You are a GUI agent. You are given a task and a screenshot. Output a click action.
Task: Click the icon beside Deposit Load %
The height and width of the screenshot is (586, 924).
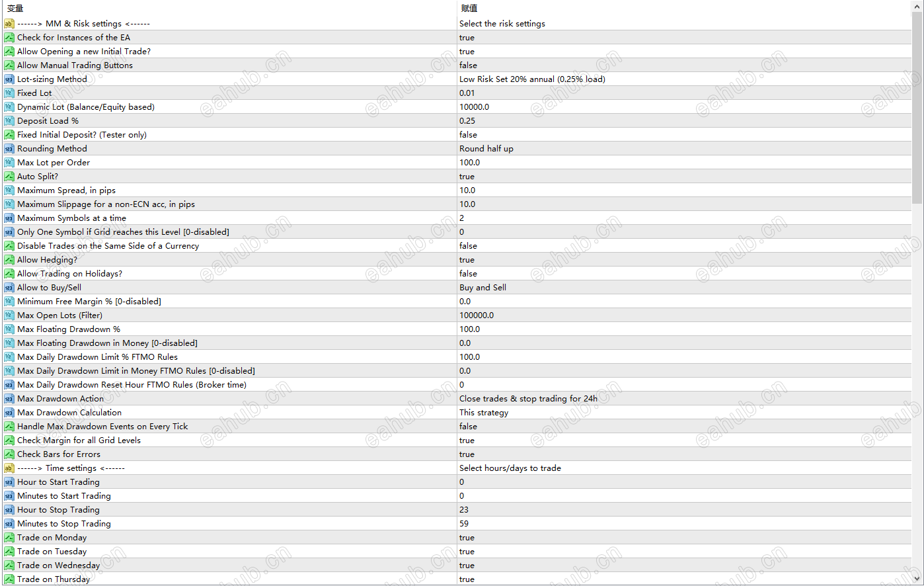tap(9, 120)
